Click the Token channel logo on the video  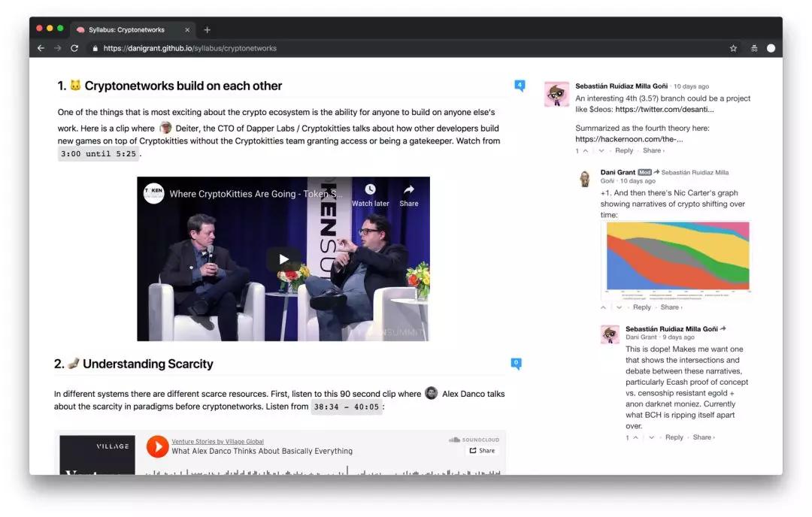pos(154,194)
